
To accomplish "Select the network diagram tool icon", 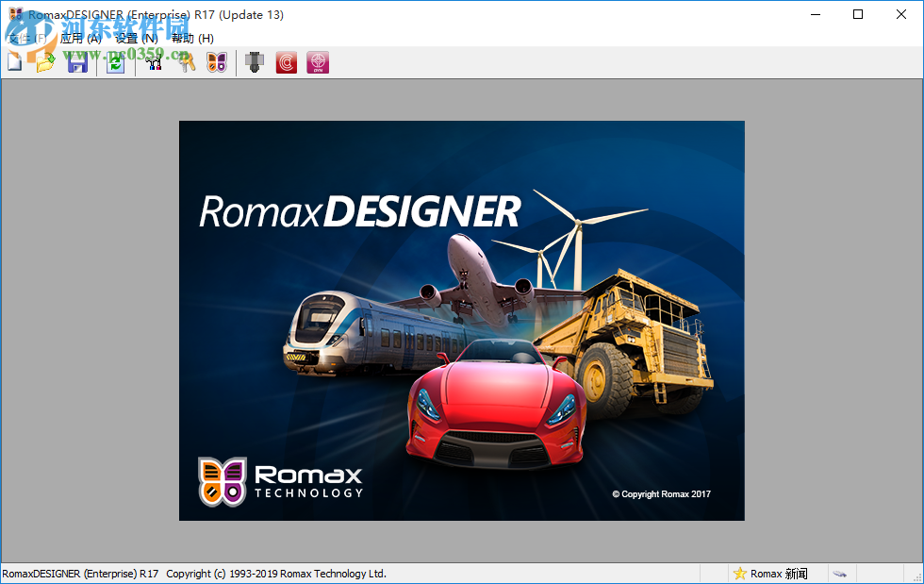I will pos(153,61).
